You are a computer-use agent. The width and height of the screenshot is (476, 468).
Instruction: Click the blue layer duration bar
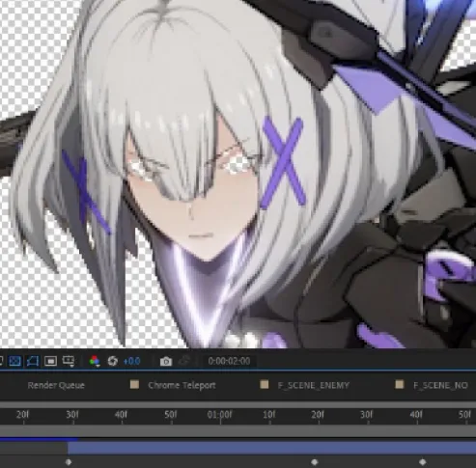coord(271,448)
